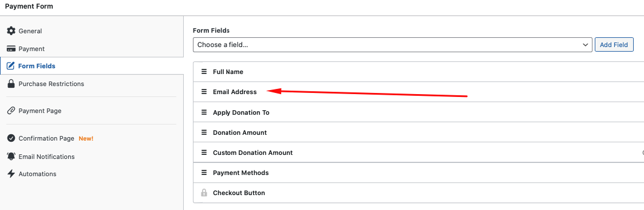Expand the Donation Amount field row
This screenshot has height=210, width=644.
(418, 132)
